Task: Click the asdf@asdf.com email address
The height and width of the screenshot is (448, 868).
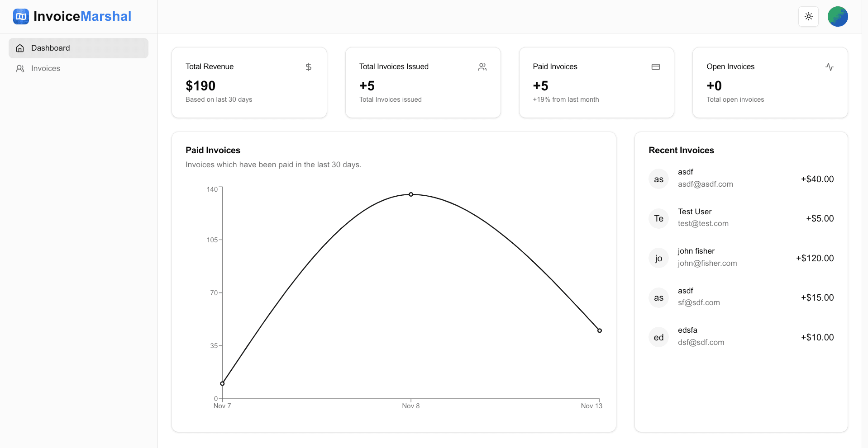Action: point(705,184)
